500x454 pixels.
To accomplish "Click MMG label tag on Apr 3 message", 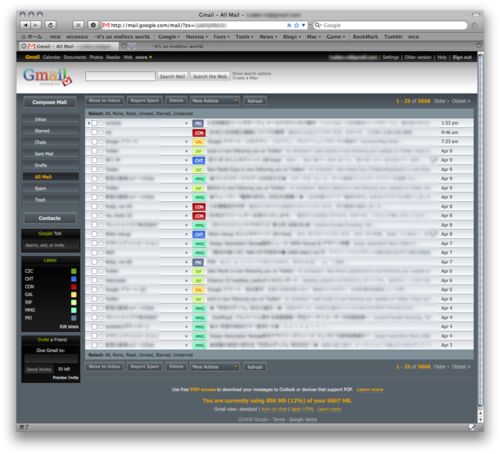I will pos(200,345).
